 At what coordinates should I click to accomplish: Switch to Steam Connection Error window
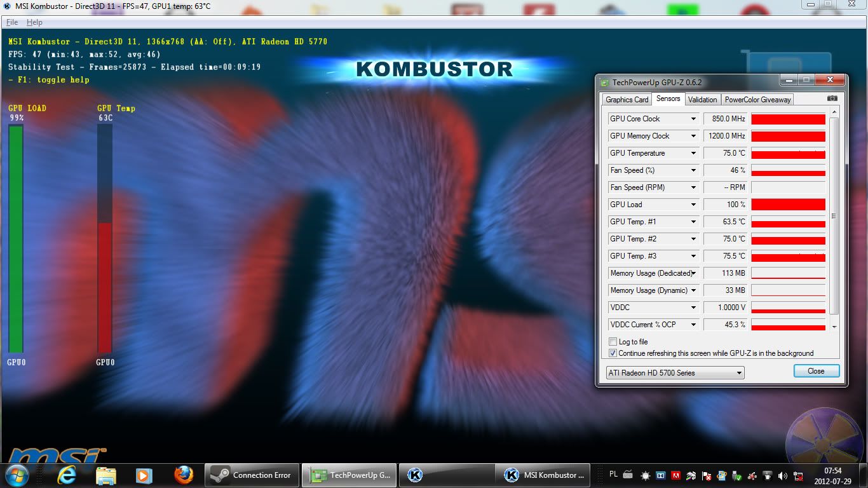pos(252,475)
